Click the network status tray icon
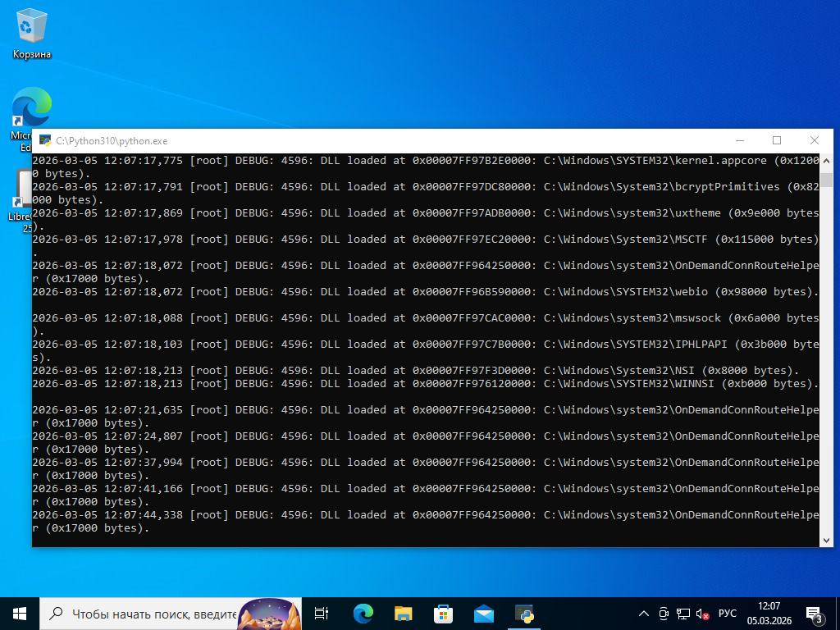Viewport: 840px width, 630px height. (x=682, y=613)
